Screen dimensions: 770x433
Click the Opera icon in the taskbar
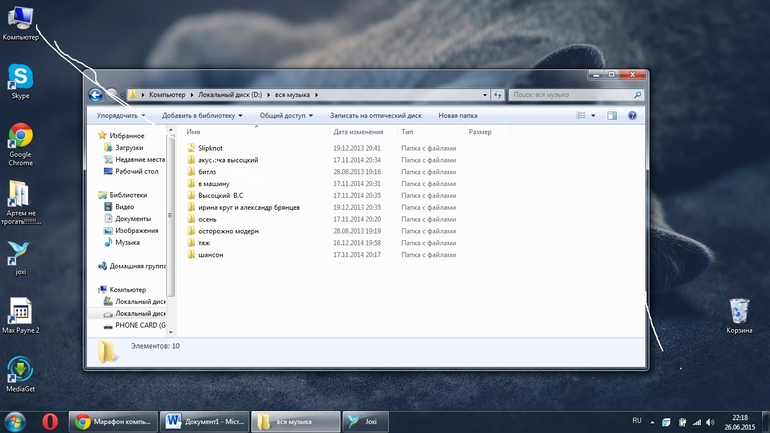50,421
